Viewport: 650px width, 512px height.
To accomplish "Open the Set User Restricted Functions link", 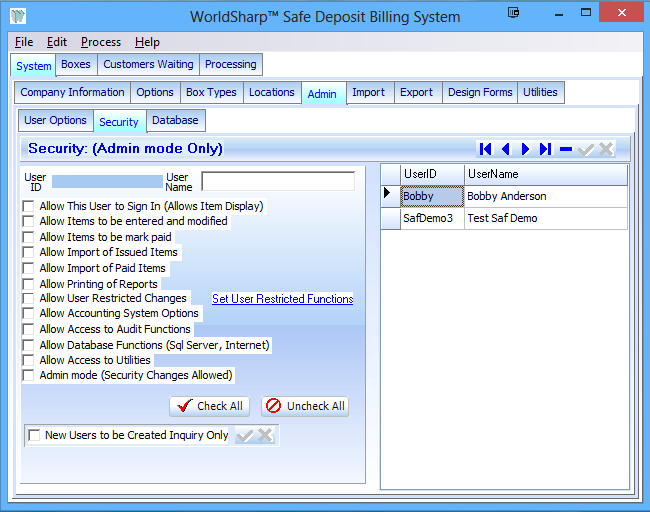I will 282,299.
